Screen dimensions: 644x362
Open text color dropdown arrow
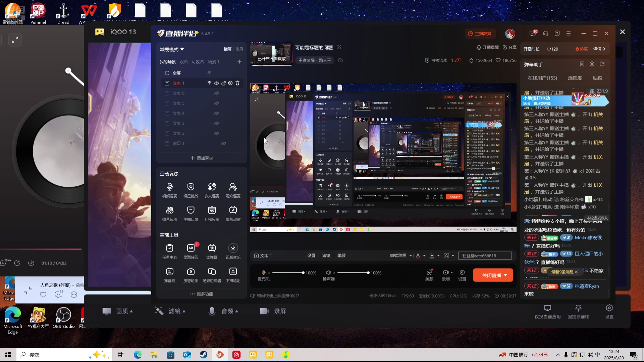(424, 256)
